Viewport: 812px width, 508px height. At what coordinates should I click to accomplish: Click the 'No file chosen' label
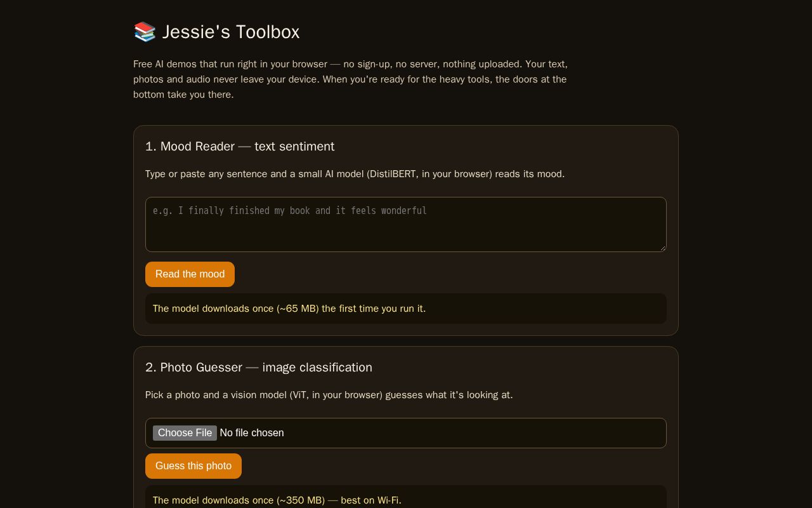pos(252,433)
